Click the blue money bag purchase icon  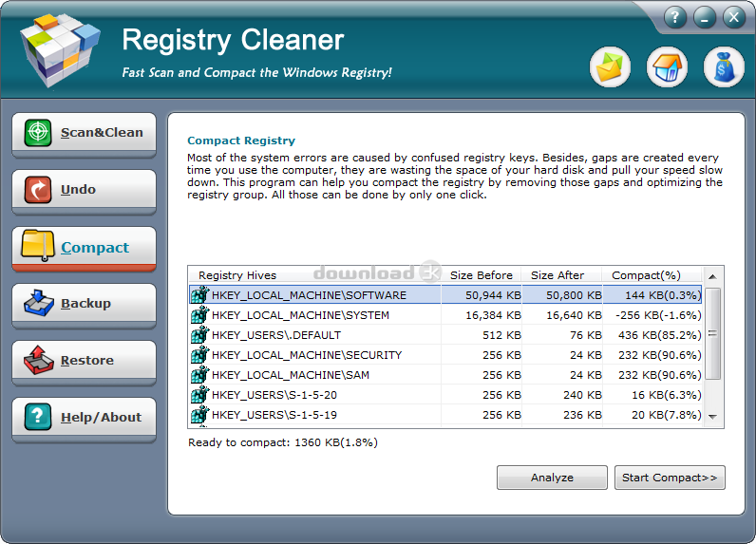point(723,67)
